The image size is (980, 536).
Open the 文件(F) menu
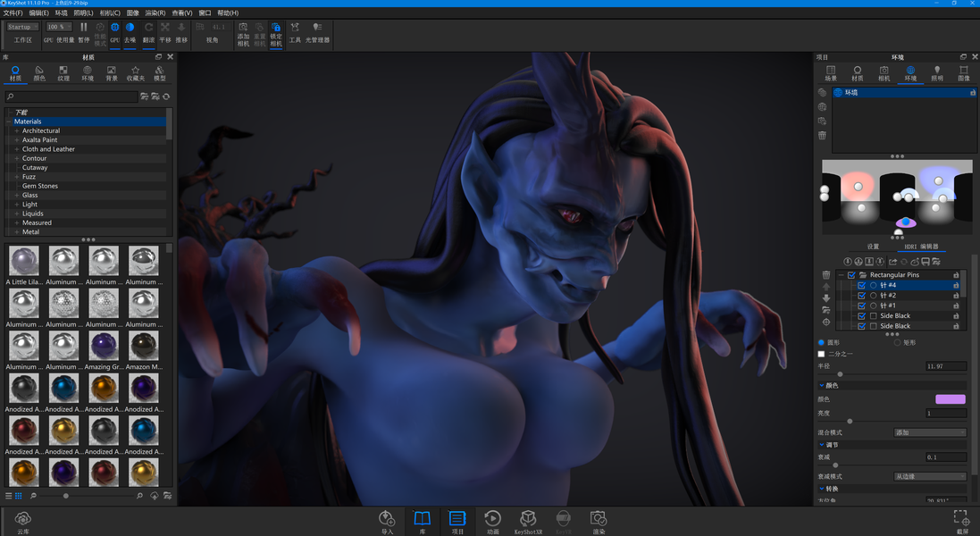click(13, 13)
